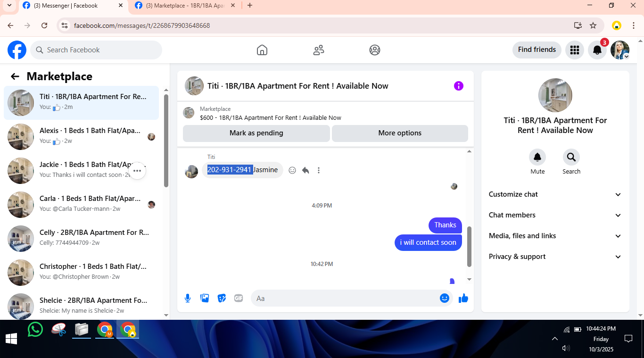Expand Media, files and links section
This screenshot has width=644, height=358.
(555, 236)
